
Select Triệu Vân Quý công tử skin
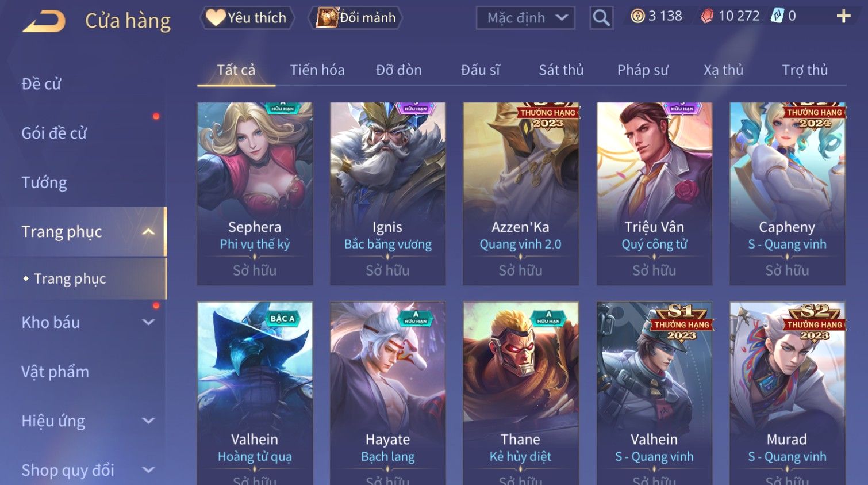coord(654,194)
